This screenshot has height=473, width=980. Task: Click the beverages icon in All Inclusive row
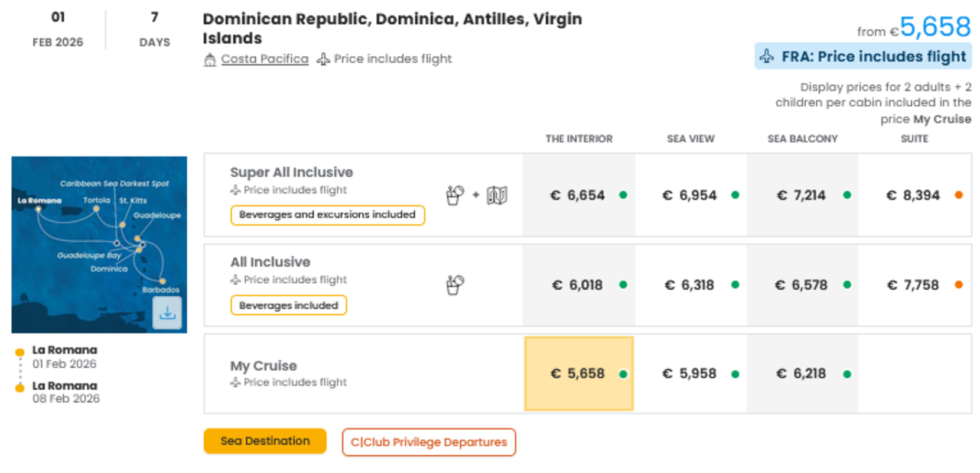click(455, 285)
